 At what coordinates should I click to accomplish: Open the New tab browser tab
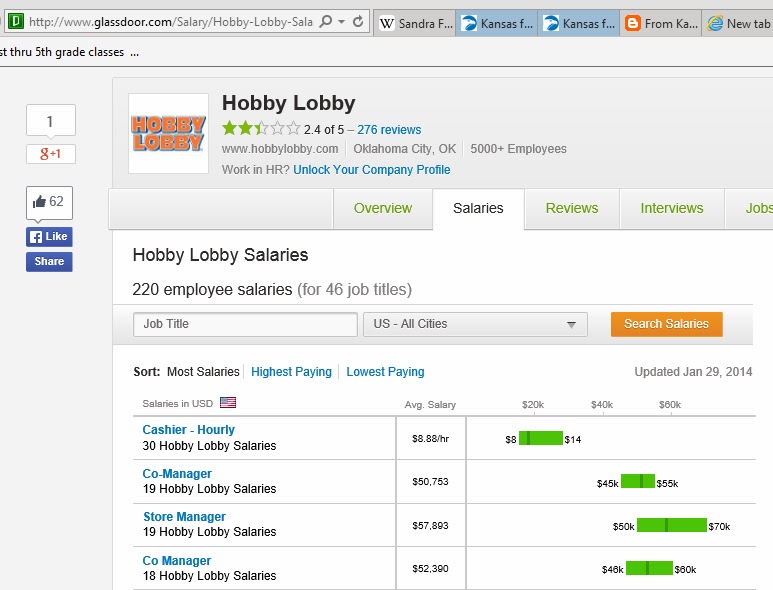point(738,23)
